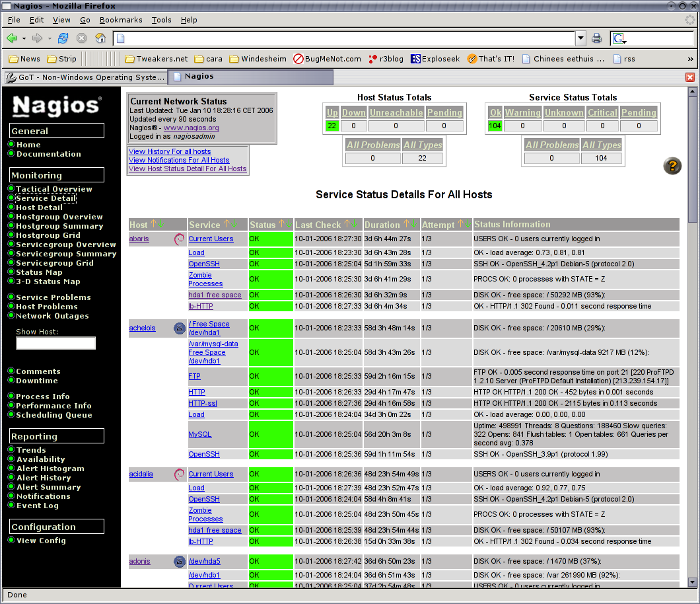Open the address bar history dropdown
The width and height of the screenshot is (700, 604).
[580, 38]
